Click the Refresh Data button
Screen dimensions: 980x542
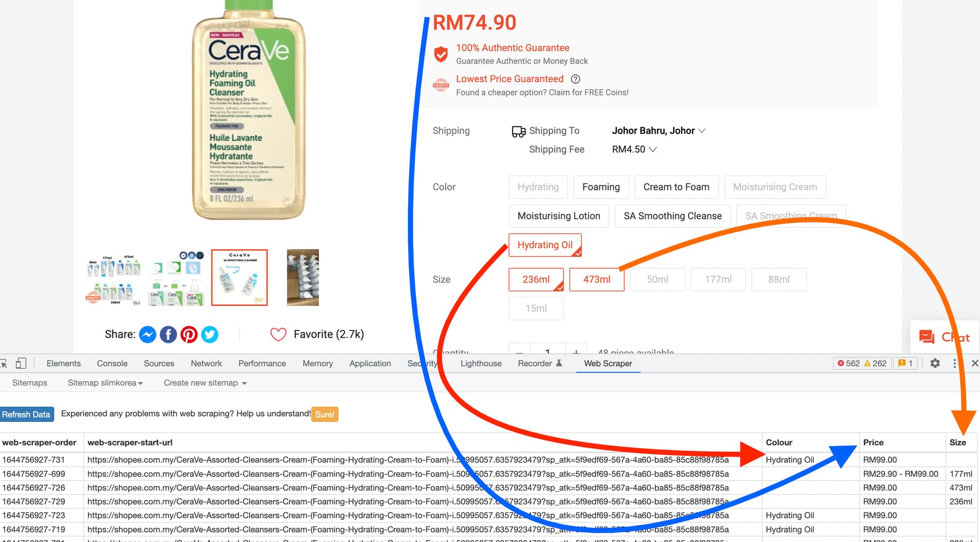[x=27, y=414]
